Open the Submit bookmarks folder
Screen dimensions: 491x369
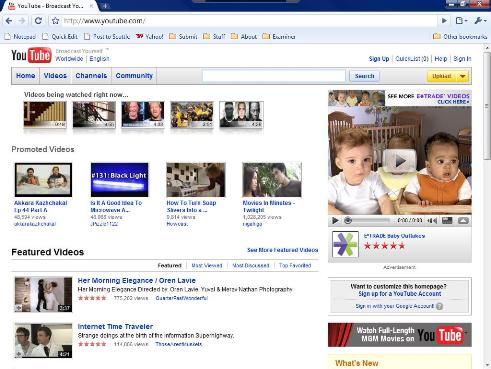(183, 36)
